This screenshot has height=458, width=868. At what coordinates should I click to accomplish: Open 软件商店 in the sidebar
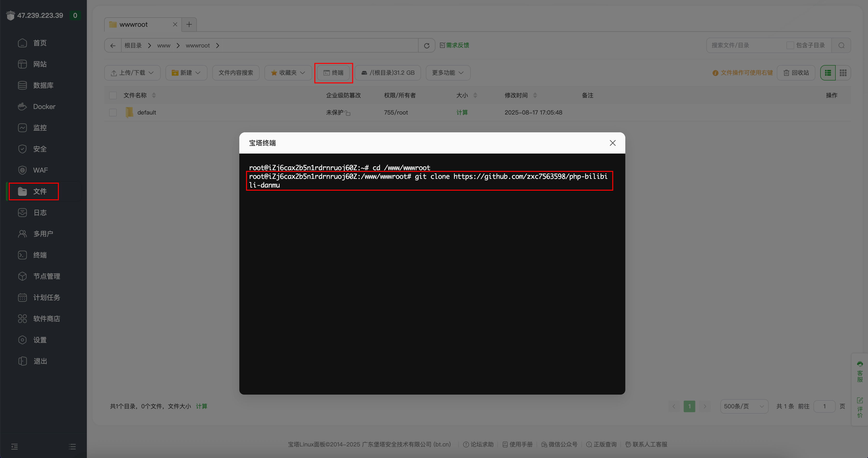tap(47, 319)
